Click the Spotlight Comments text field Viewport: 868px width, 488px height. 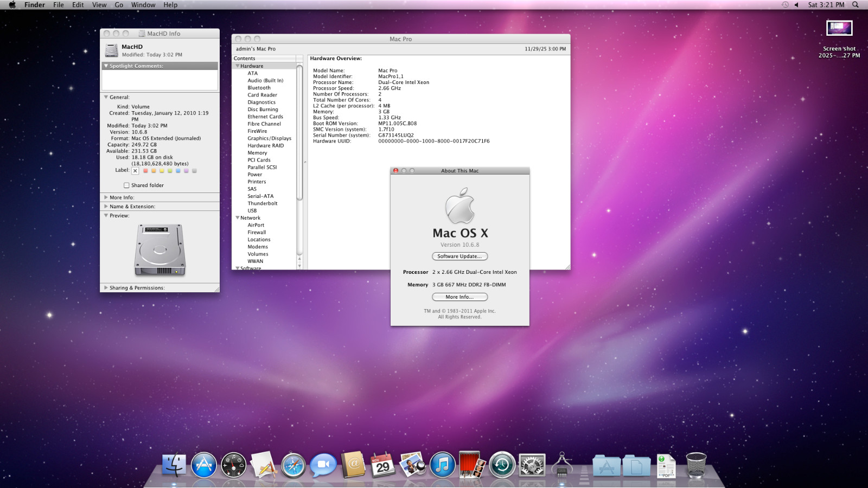[160, 80]
